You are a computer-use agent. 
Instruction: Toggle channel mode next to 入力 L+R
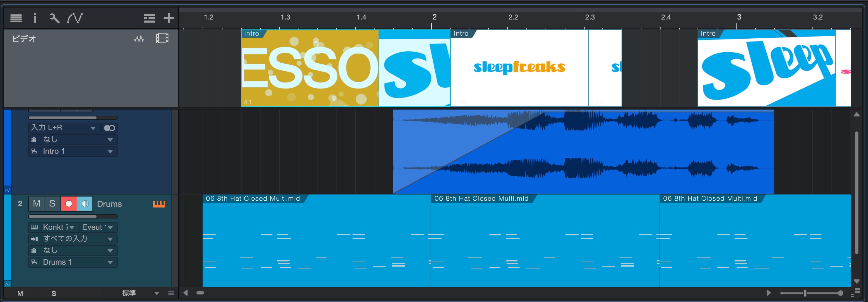click(110, 128)
